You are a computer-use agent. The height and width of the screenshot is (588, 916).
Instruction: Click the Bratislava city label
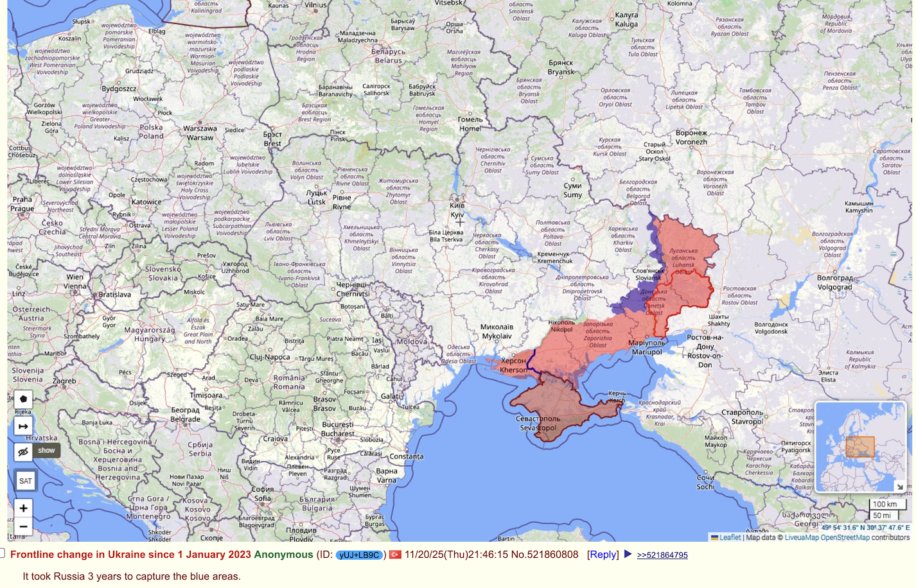115,295
